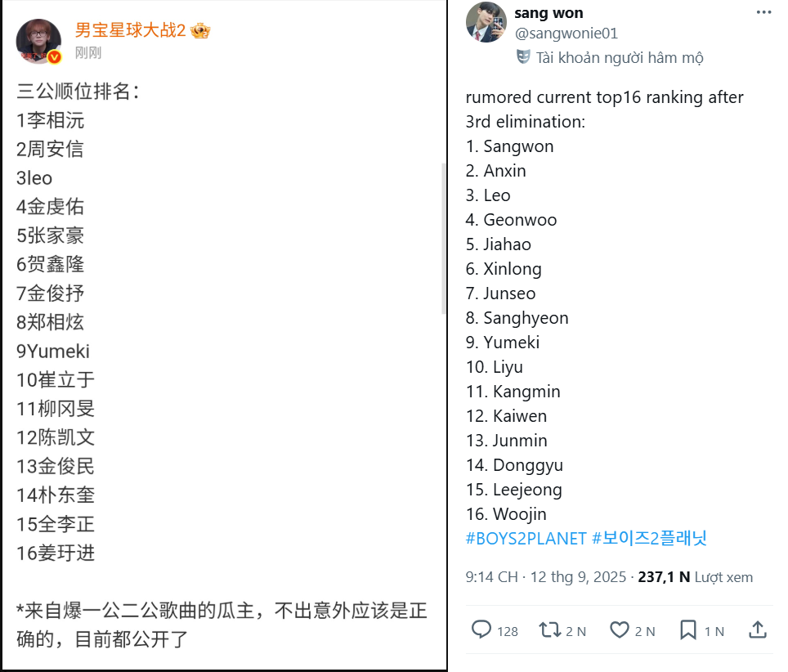Screen dimensions: 788x672
Task: Open the #보이즈2플래닛 hashtag
Action: coord(649,539)
